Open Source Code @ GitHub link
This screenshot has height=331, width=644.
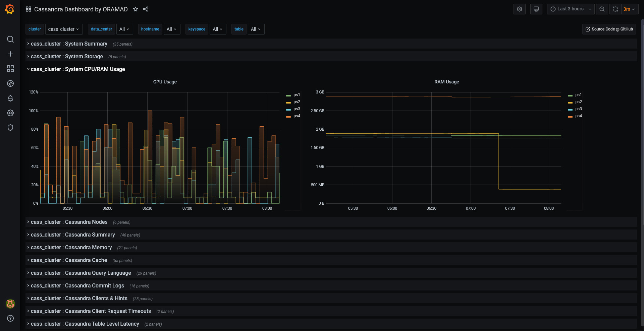[x=609, y=29]
